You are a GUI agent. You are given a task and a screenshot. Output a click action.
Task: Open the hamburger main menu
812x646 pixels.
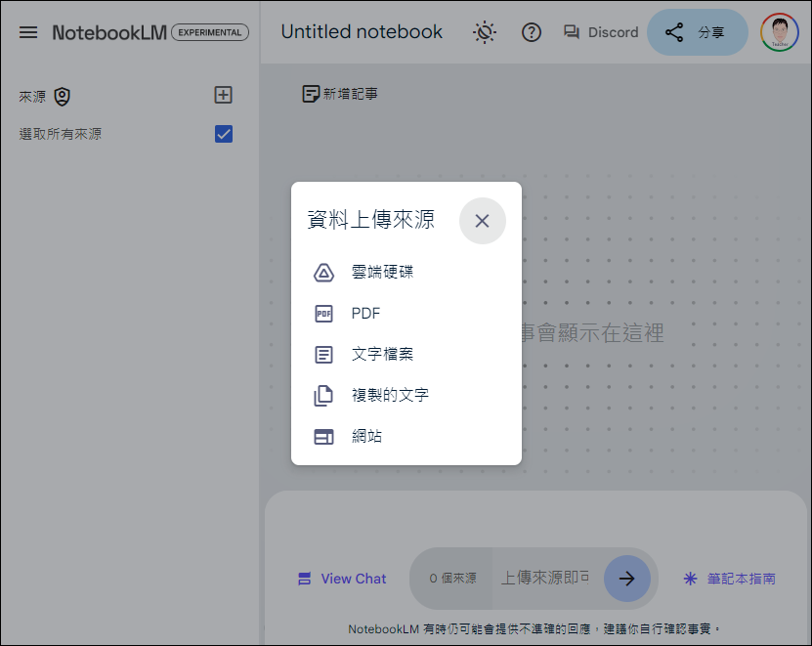coord(28,32)
